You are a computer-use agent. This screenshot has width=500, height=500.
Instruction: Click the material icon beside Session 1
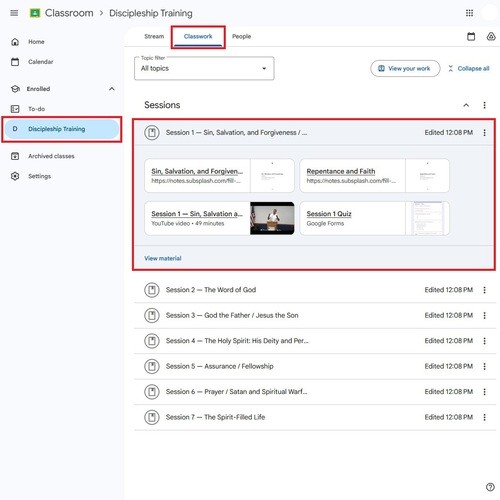152,133
